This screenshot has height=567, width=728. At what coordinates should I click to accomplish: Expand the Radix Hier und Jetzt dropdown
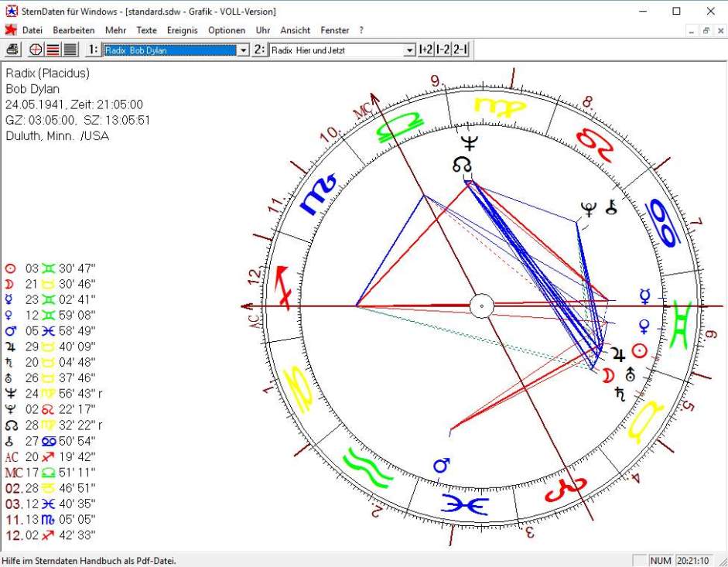[x=410, y=50]
